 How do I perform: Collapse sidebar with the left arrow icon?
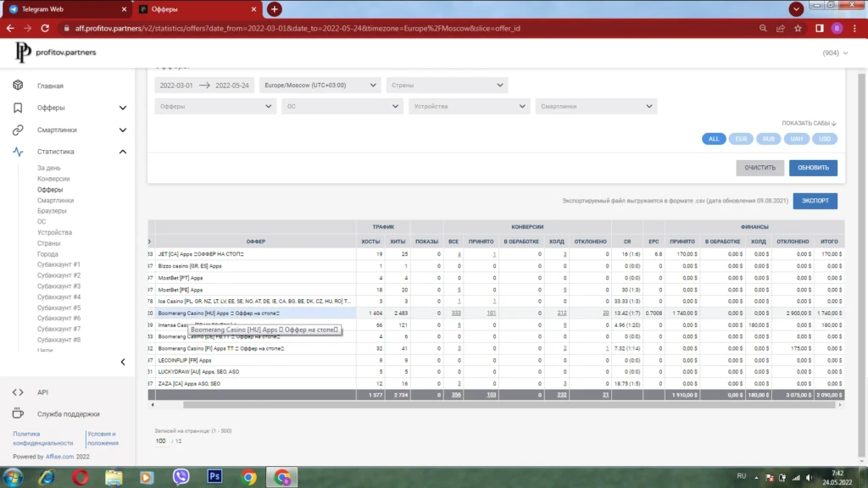pos(123,362)
